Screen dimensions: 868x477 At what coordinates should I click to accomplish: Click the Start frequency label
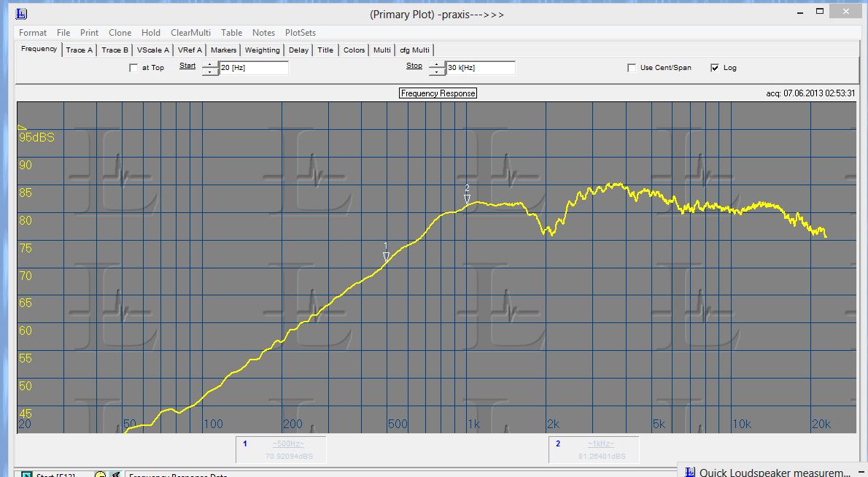[187, 66]
